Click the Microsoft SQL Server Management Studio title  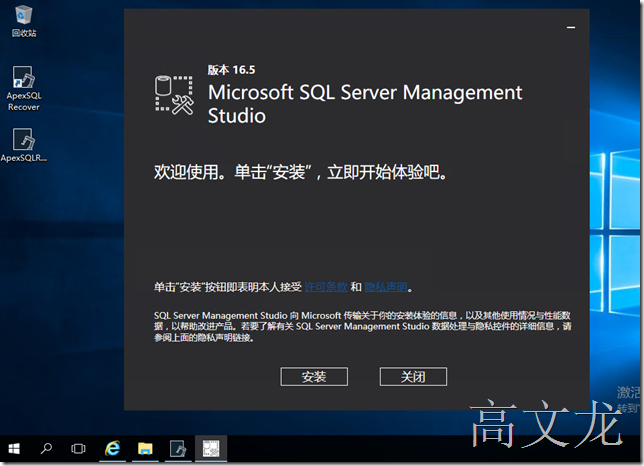365,104
